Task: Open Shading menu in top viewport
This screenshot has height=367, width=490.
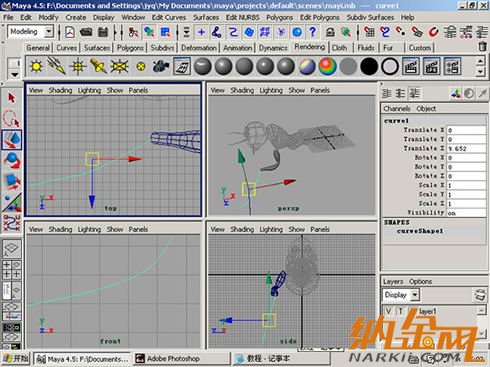Action: point(60,90)
